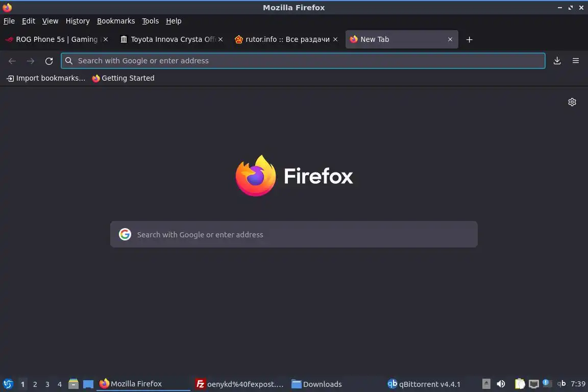588x392 pixels.
Task: Switch to the FileZilla taskbar window
Action: (x=239, y=384)
